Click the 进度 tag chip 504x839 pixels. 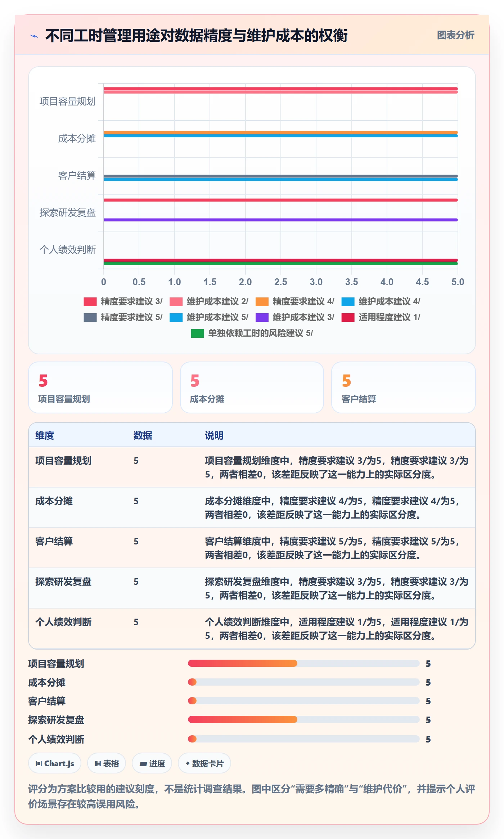[x=152, y=763]
